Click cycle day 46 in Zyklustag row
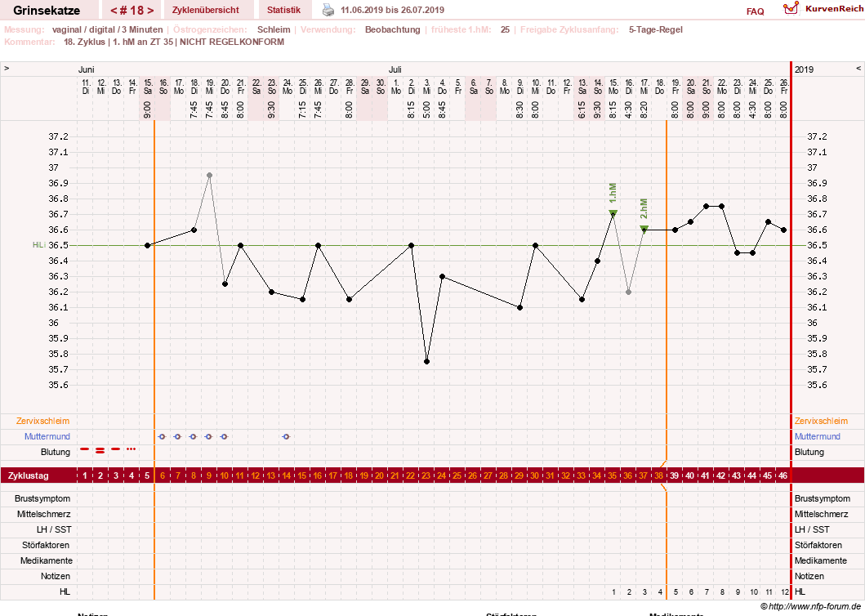The height and width of the screenshot is (616, 865). [x=783, y=475]
